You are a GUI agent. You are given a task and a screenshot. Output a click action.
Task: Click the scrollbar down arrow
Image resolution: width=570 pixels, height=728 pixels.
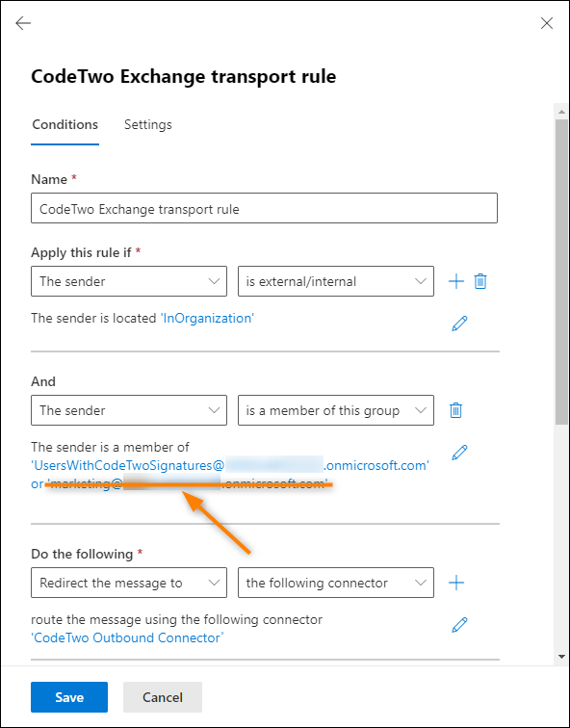point(561,657)
